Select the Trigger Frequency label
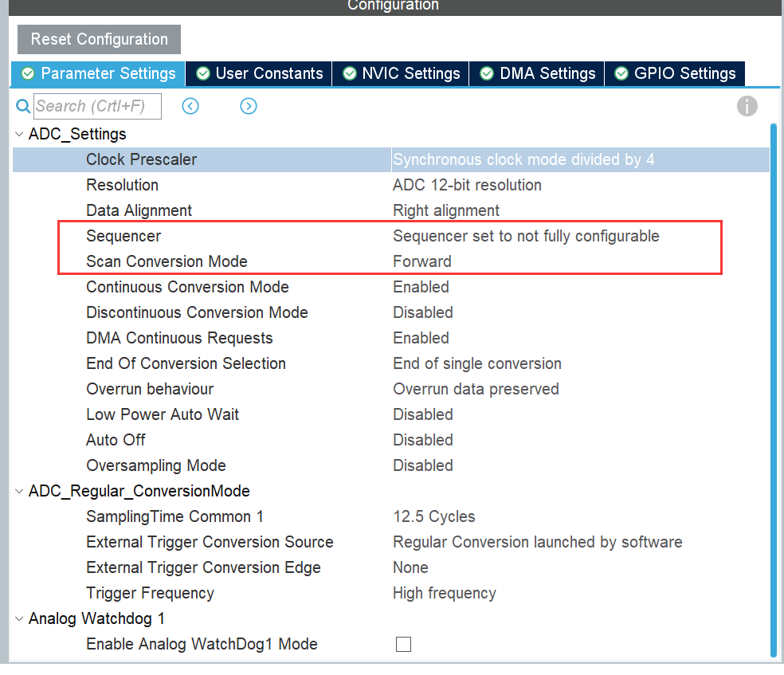 click(150, 593)
